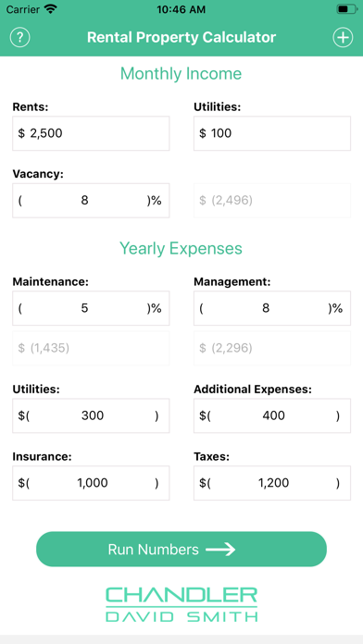Screen dimensions: 363x644
Task: Edit the monthly Utilities income field
Action: coord(272,133)
